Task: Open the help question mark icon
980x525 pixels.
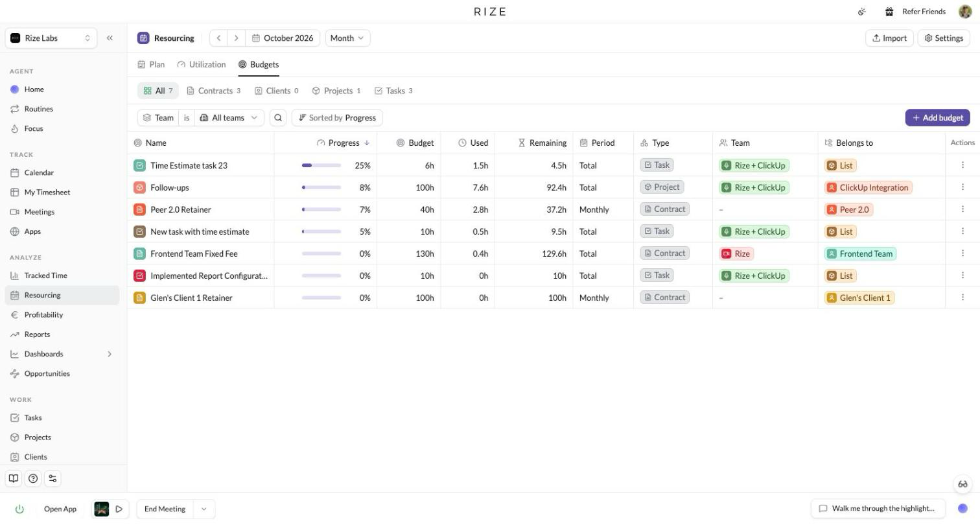Action: [x=33, y=478]
